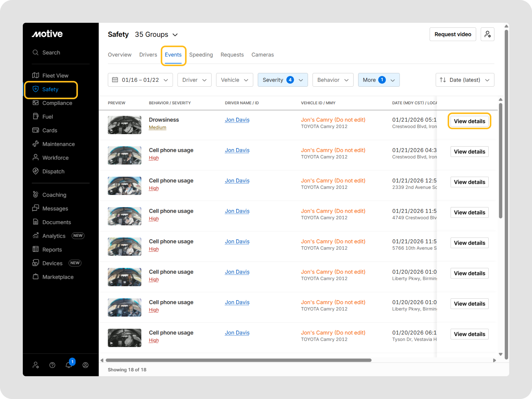532x399 pixels.
Task: Open Messages from the sidebar
Action: [55, 208]
